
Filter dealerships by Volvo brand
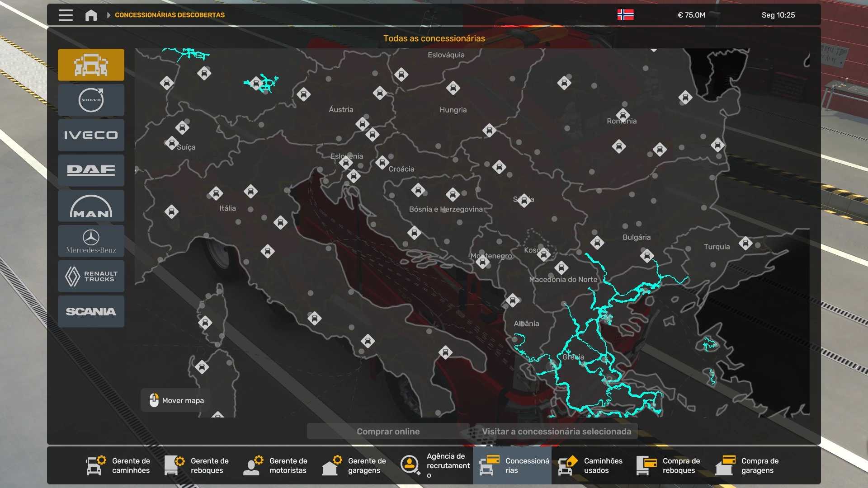(x=91, y=100)
